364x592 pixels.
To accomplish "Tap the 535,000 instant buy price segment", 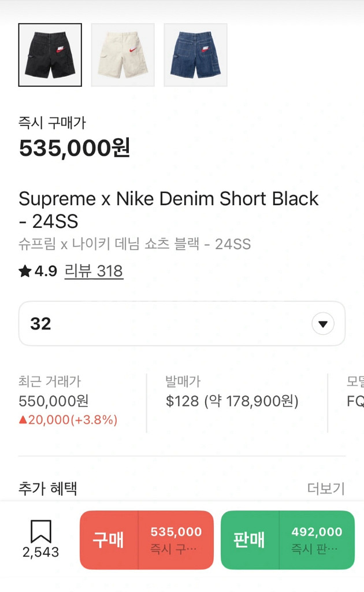I will click(176, 539).
